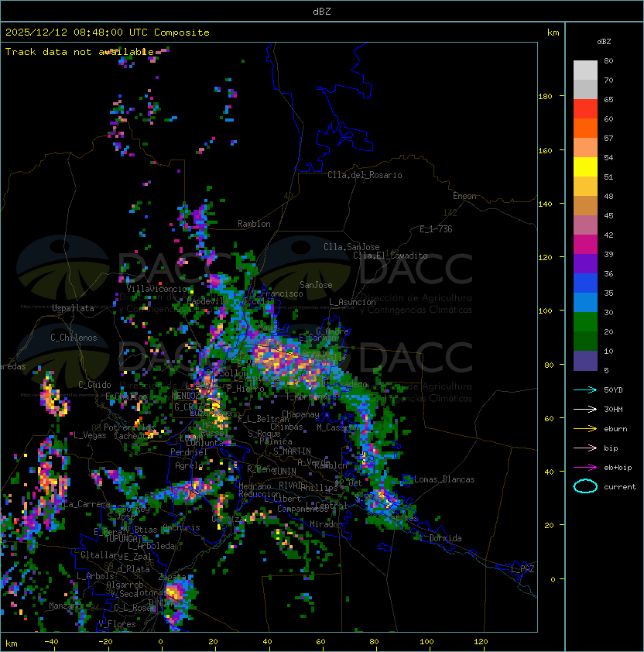
Task: Pick the bright yellow 51-54 dBZ swatch
Action: coord(585,167)
